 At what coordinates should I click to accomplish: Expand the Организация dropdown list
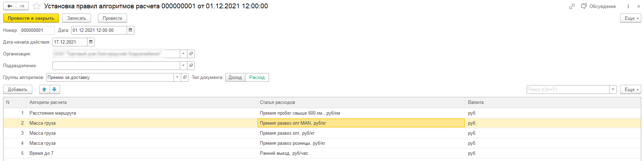point(183,54)
